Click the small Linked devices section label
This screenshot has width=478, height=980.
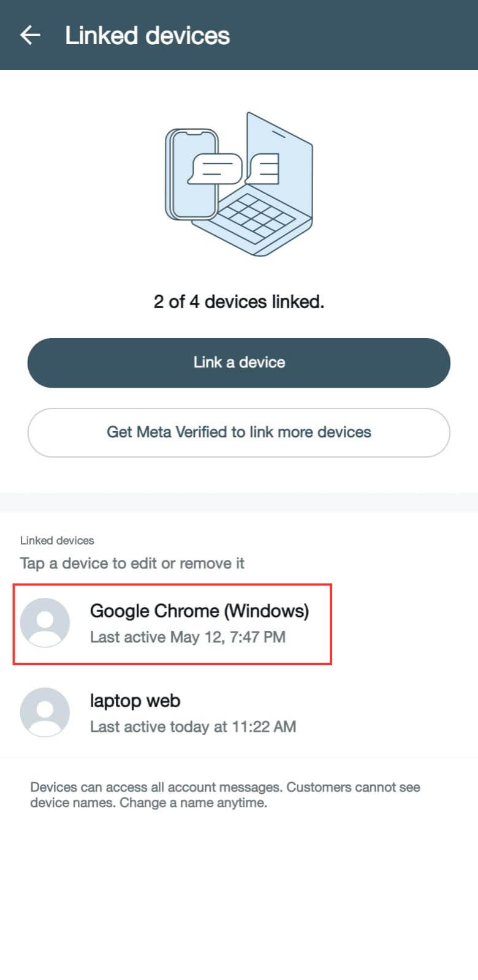click(x=57, y=541)
